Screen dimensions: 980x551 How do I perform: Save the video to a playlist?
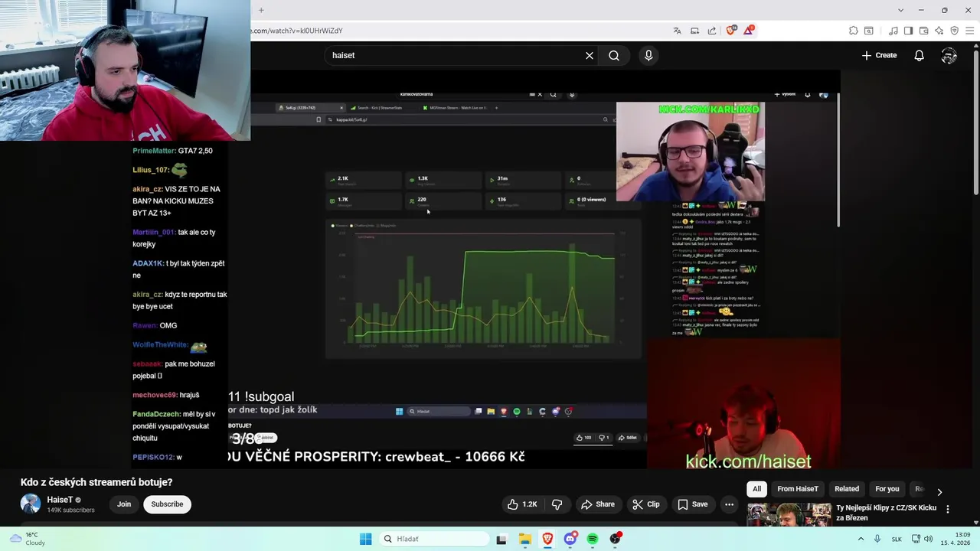692,504
